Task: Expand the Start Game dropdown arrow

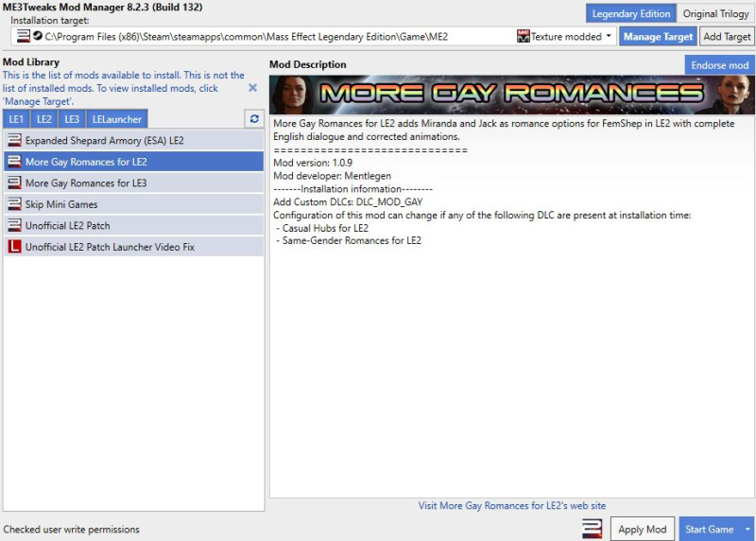Action: click(x=747, y=530)
